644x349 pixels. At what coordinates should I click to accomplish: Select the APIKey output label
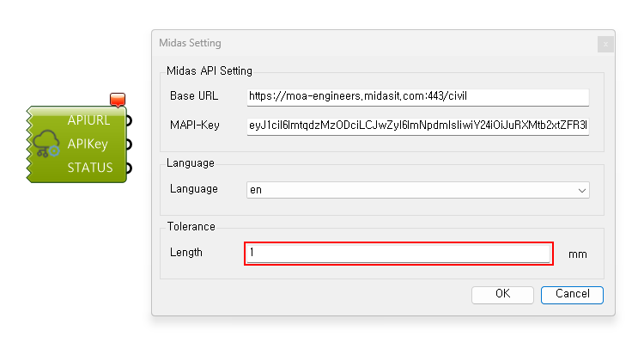(88, 144)
